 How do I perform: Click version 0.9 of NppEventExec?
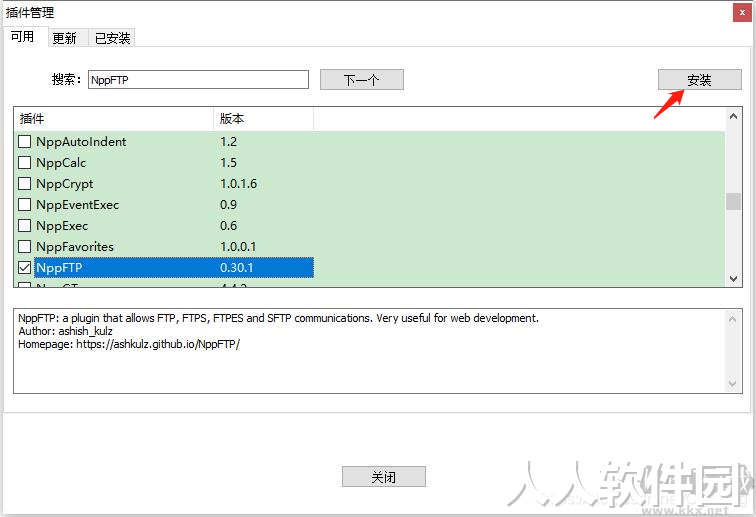(229, 204)
